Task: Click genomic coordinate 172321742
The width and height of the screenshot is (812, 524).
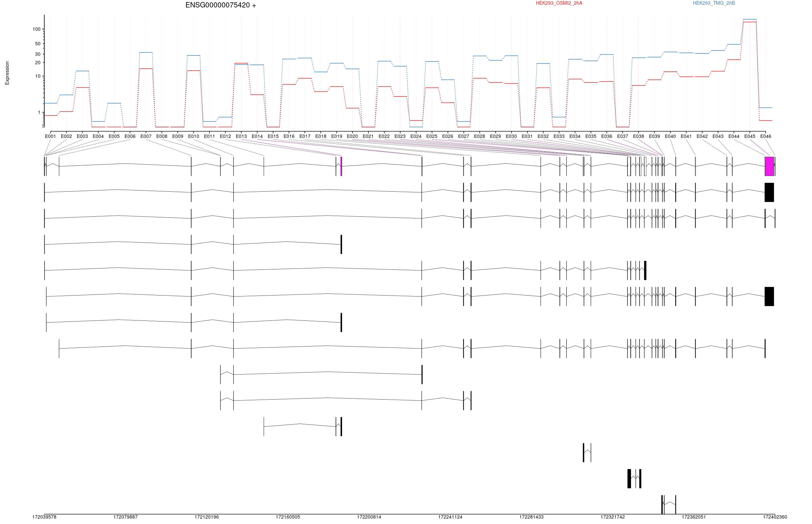Action: (613, 517)
